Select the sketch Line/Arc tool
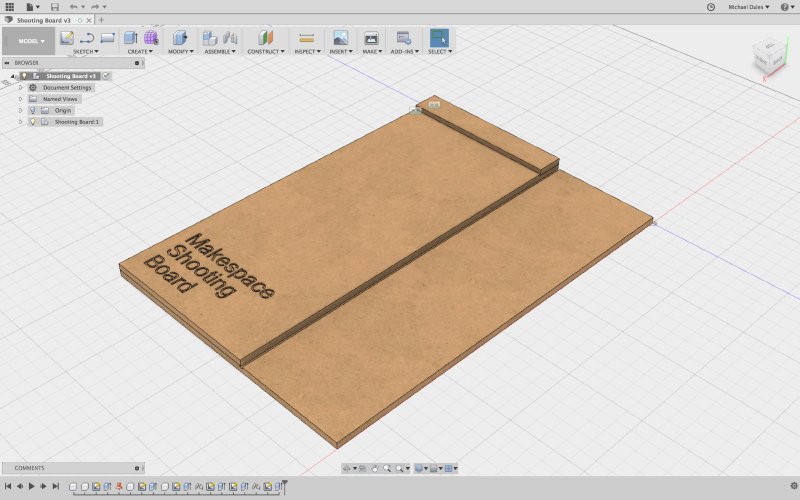This screenshot has width=800, height=500. [x=87, y=38]
